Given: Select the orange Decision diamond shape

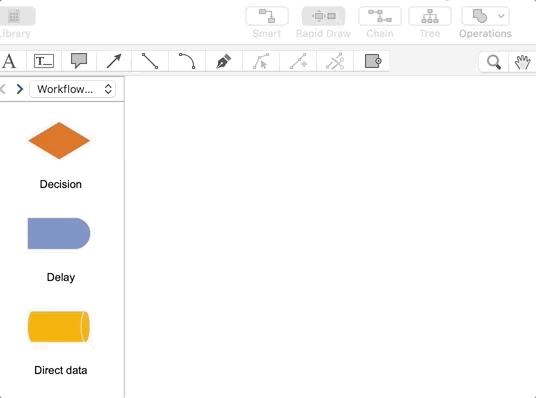Looking at the screenshot, I should point(59,141).
